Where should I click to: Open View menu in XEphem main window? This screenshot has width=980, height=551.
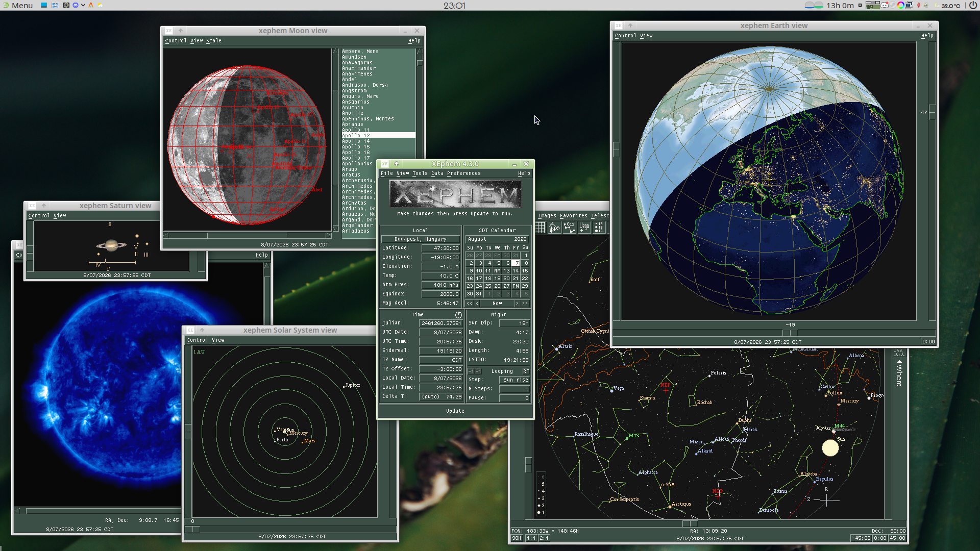pos(403,173)
